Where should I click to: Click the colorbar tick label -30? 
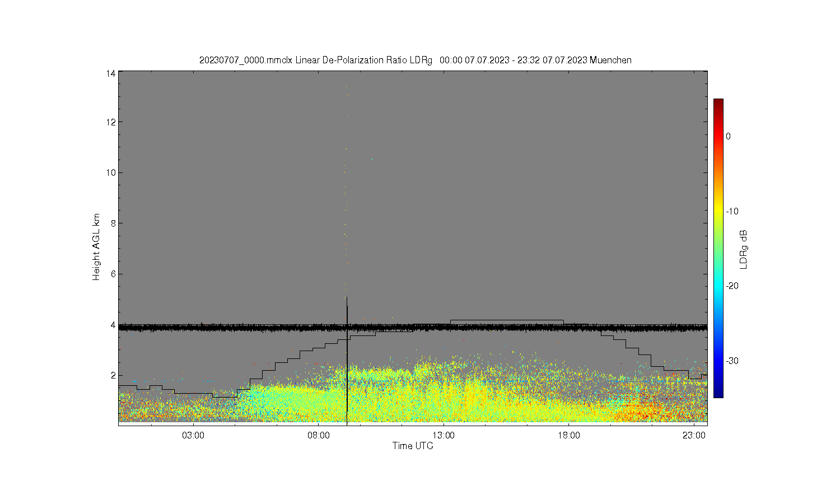coord(732,361)
